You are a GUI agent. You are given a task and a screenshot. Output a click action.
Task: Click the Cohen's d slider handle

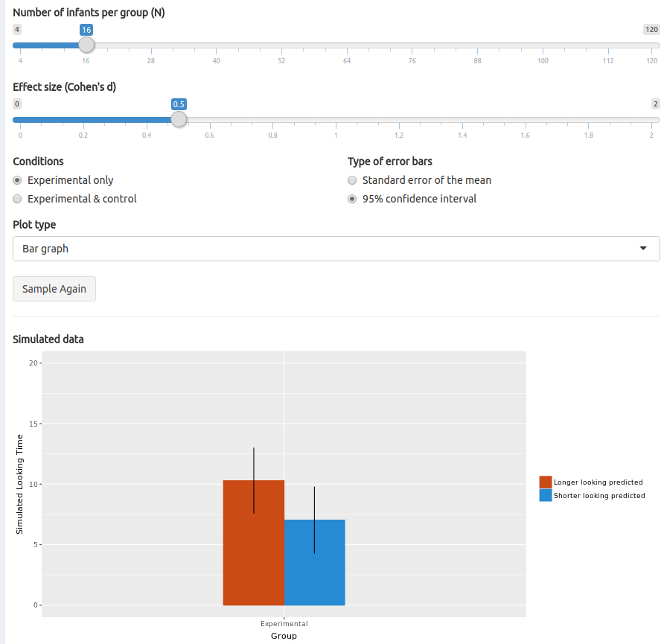(179, 119)
